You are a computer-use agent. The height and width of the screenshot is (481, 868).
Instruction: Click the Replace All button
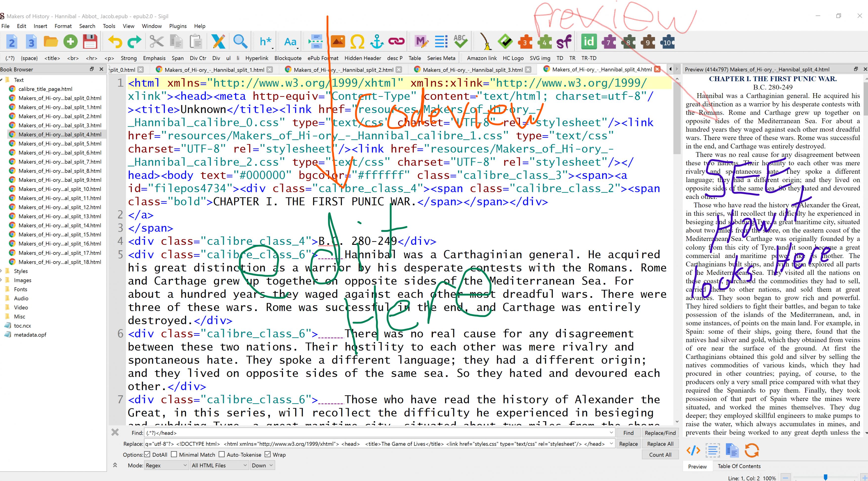tap(660, 444)
